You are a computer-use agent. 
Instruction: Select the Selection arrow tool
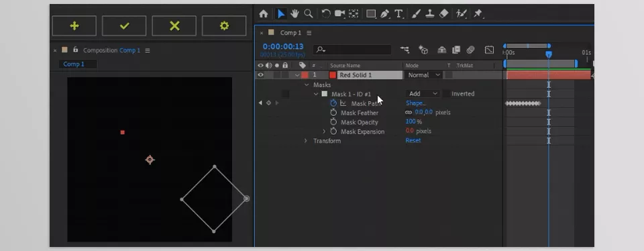tap(281, 14)
